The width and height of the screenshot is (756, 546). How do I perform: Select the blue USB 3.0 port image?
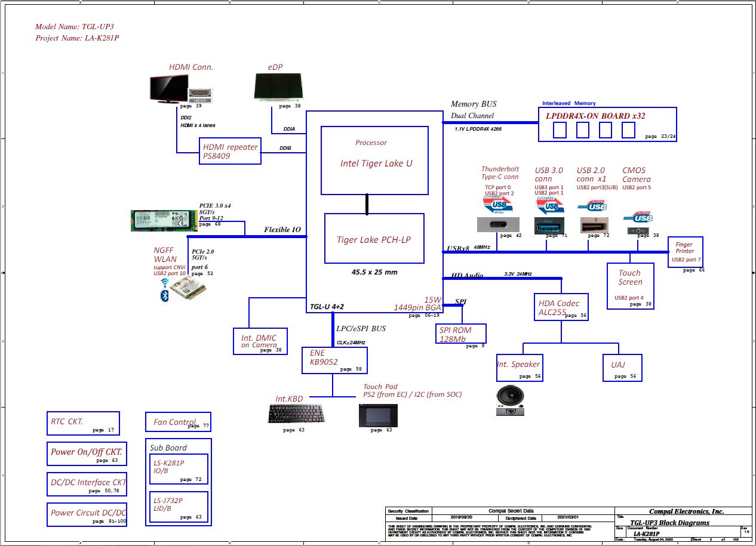tap(548, 225)
